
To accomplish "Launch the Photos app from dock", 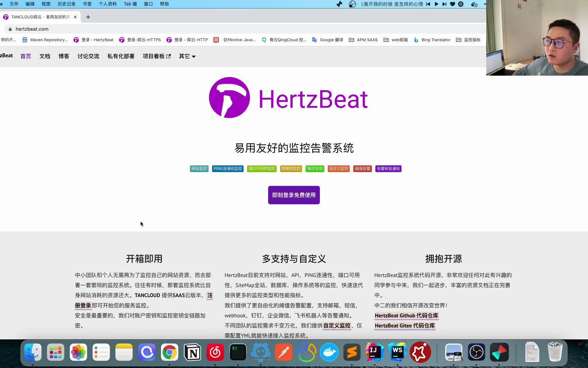I will [x=78, y=352].
